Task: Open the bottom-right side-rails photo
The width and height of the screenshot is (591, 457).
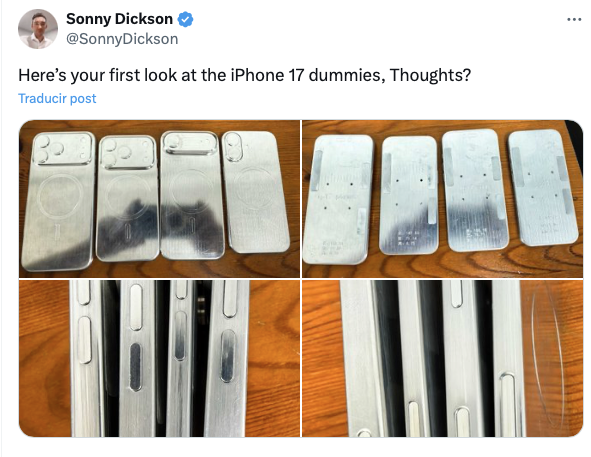Action: pyautogui.click(x=442, y=358)
